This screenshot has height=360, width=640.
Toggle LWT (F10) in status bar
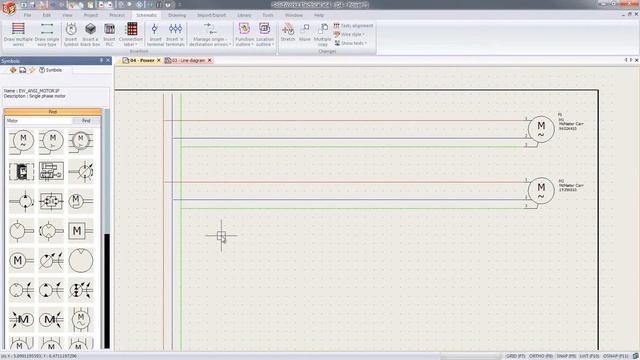point(589,356)
